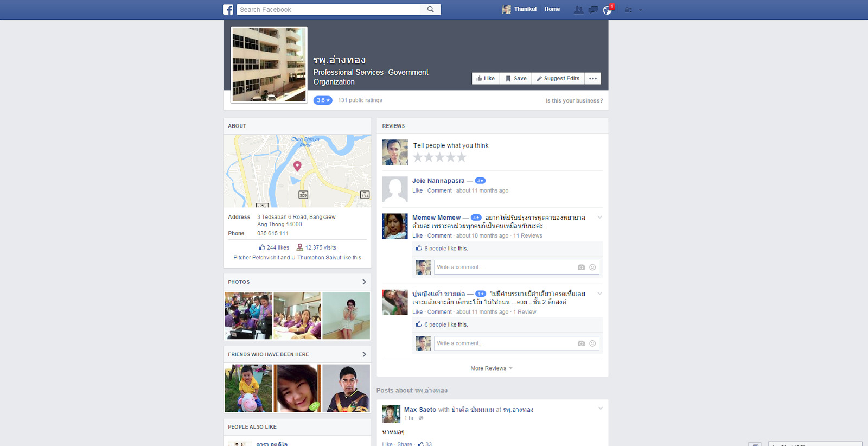Open Max Saeto post options chevron
Screen dimensions: 868x446
coord(600,409)
